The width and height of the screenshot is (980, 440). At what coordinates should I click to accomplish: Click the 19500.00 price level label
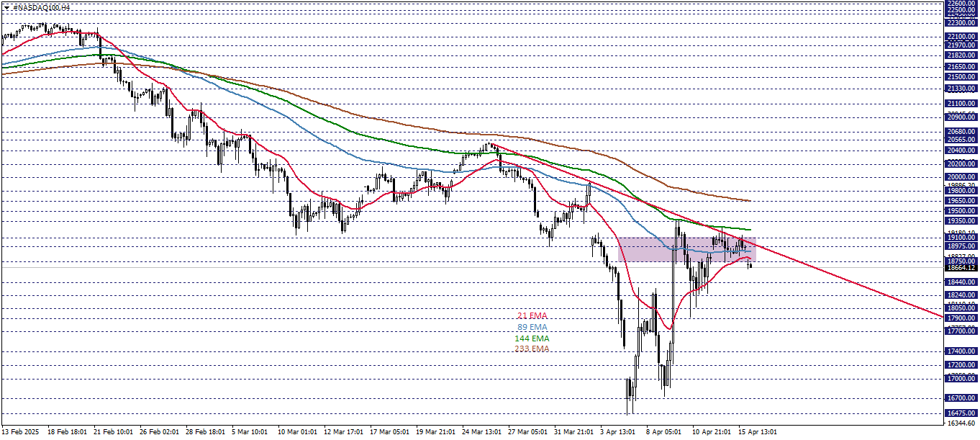pyautogui.click(x=961, y=211)
